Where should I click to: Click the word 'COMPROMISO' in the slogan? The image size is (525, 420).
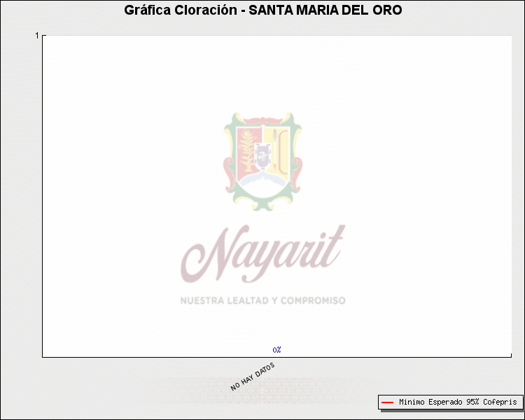(x=314, y=300)
